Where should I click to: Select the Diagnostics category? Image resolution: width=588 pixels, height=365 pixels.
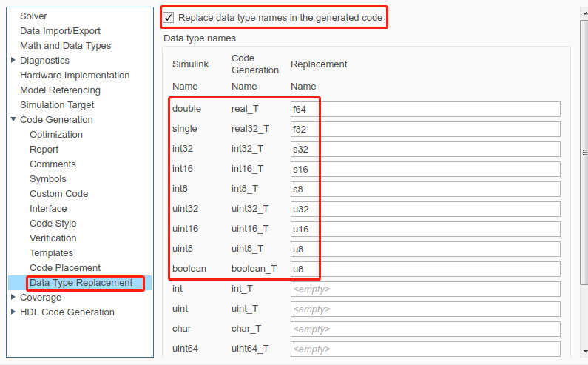pos(44,61)
